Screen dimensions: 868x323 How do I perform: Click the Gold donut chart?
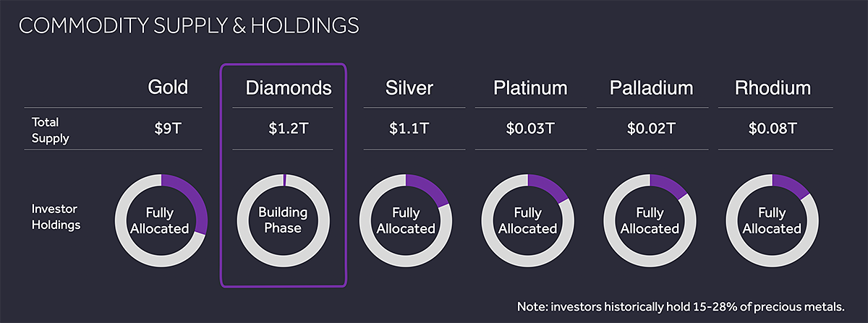pyautogui.click(x=161, y=220)
